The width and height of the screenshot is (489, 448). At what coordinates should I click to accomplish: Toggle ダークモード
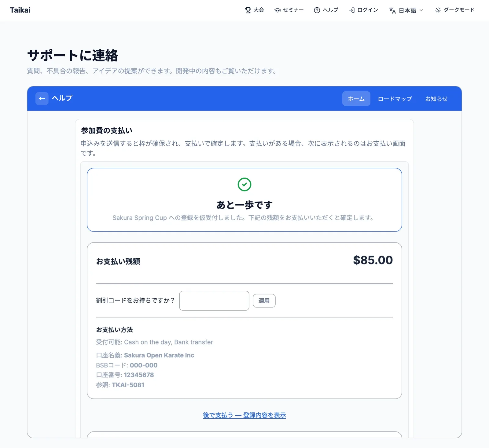pyautogui.click(x=455, y=10)
